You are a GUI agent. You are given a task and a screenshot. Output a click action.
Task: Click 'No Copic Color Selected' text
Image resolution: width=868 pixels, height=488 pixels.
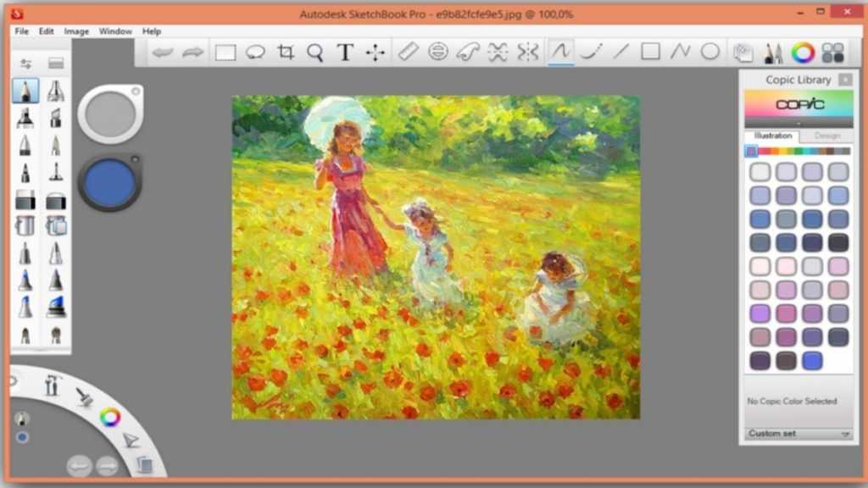click(793, 401)
